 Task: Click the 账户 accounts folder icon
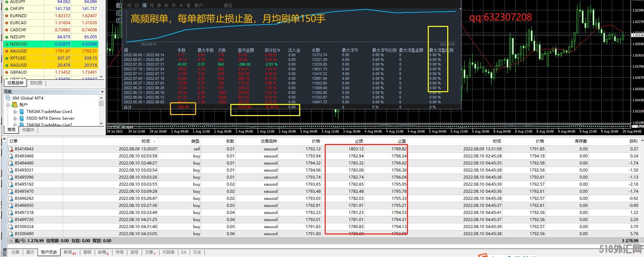pyautogui.click(x=15, y=105)
